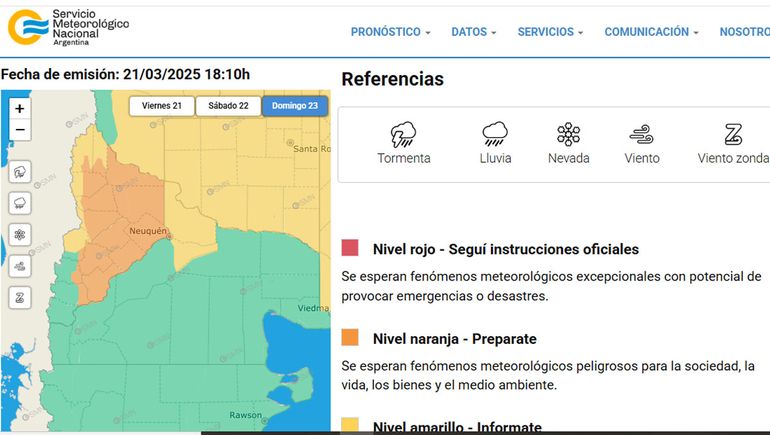Switch to the Viernes 21 tab
Viewport: 770px width, 435px height.
(x=161, y=106)
